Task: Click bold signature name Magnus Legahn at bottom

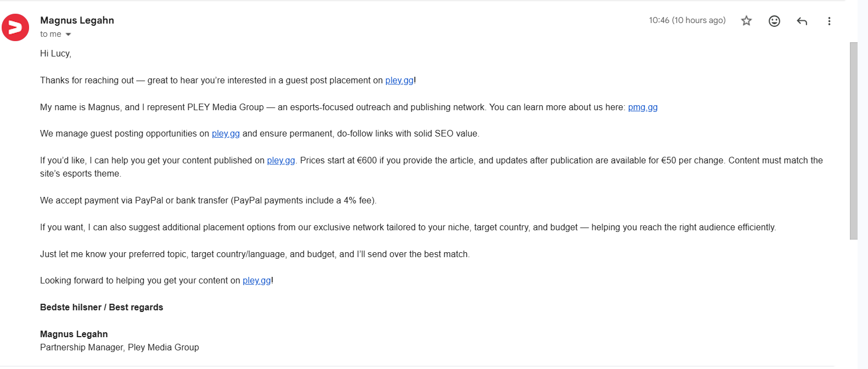Action: click(74, 334)
